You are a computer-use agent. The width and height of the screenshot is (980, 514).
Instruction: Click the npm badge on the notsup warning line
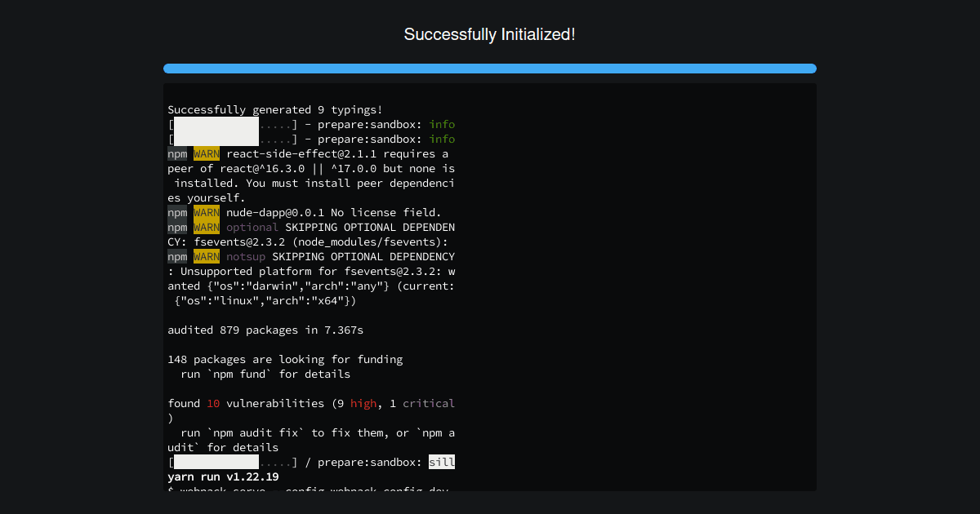[177, 256]
